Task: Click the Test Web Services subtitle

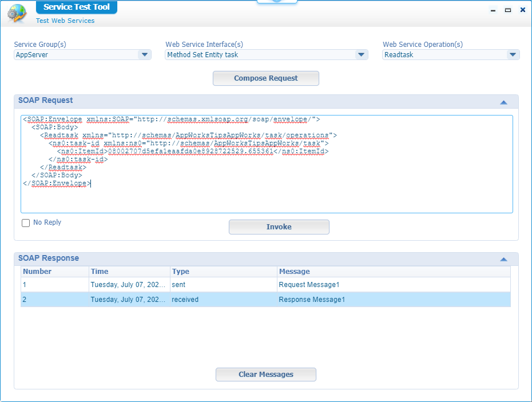Action: (65, 21)
